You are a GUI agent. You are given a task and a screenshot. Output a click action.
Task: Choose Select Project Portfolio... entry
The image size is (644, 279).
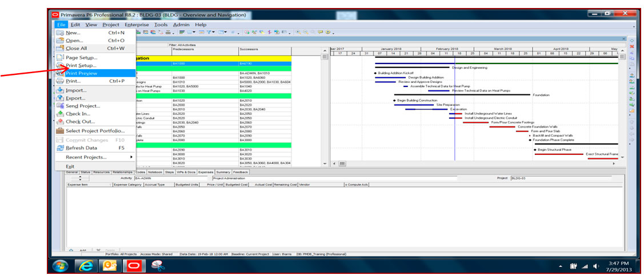coord(95,131)
